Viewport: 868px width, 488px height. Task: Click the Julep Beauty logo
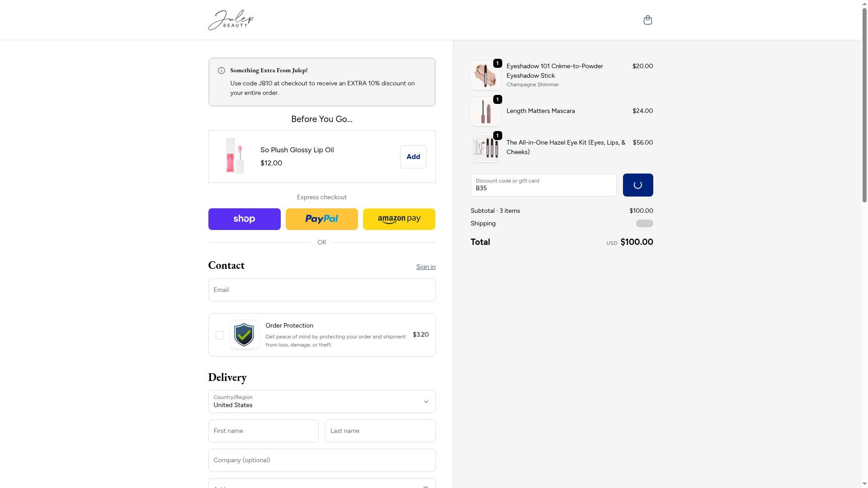pyautogui.click(x=231, y=20)
